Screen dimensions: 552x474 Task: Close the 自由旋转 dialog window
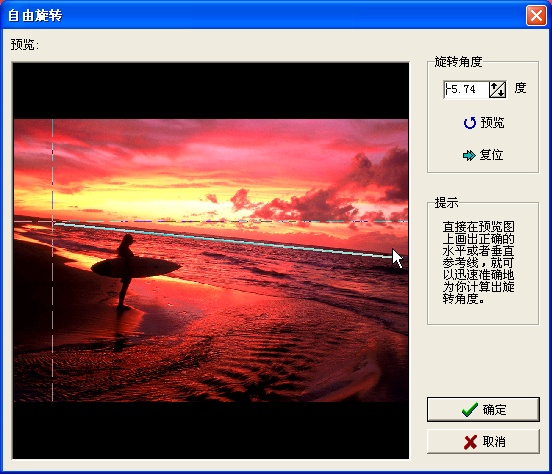point(536,15)
